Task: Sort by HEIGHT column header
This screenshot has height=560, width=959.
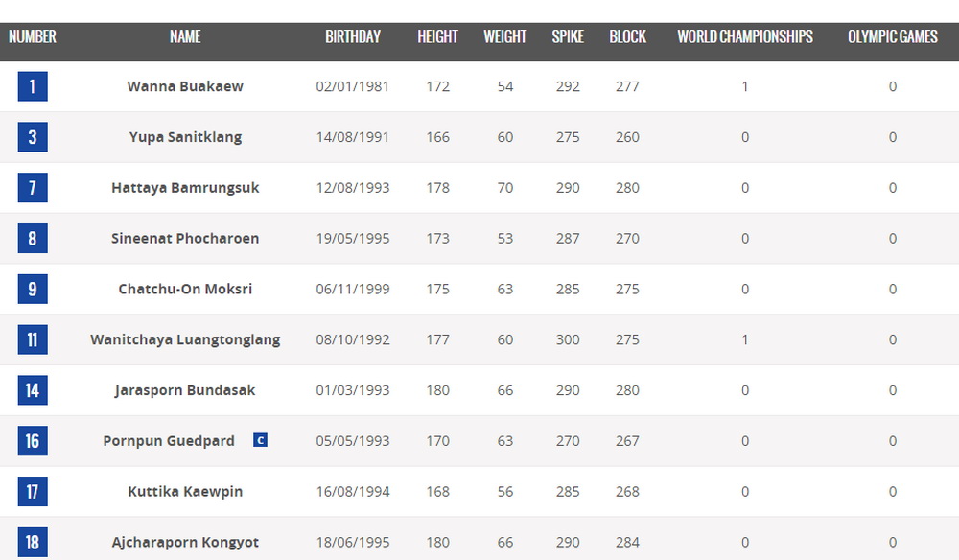Action: 437,36
